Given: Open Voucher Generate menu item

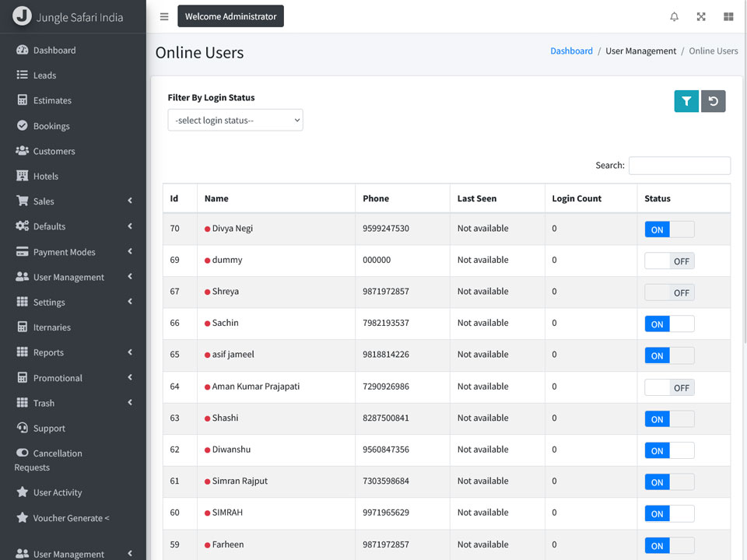Looking at the screenshot, I should 73,518.
